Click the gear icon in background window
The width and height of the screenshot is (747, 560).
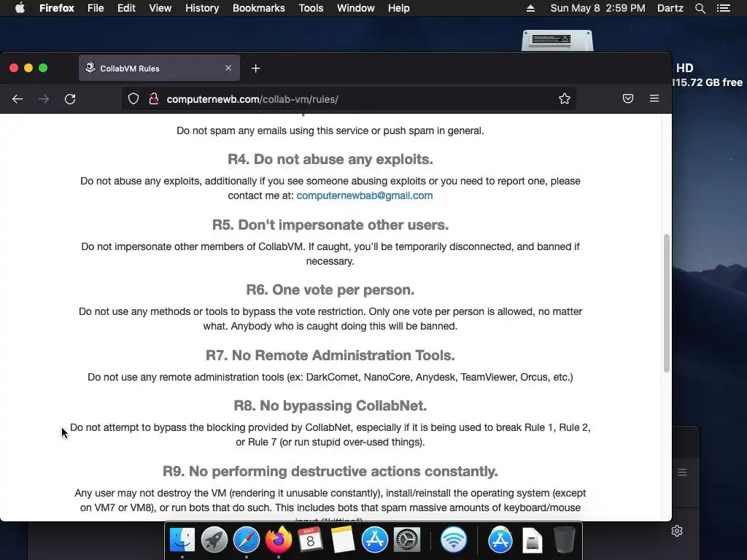pos(677,531)
